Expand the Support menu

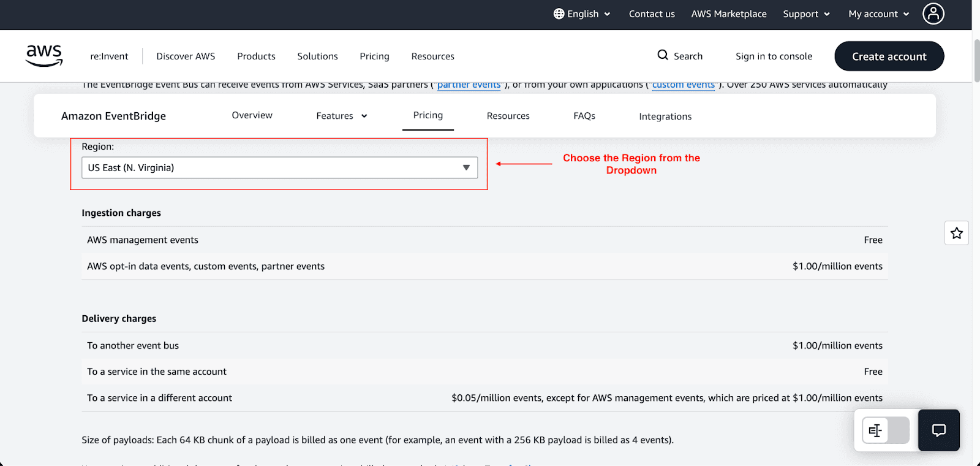(x=807, y=13)
